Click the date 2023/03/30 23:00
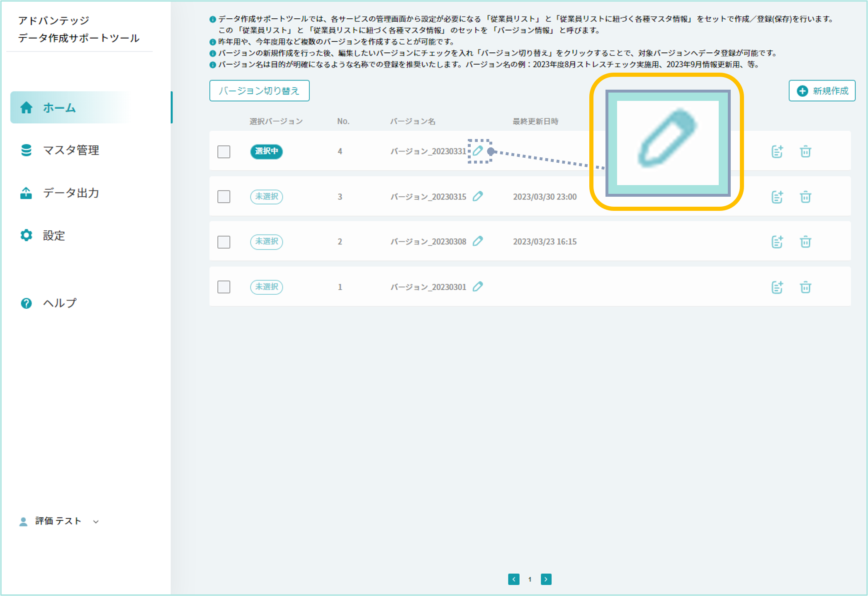868x596 pixels. pos(545,197)
